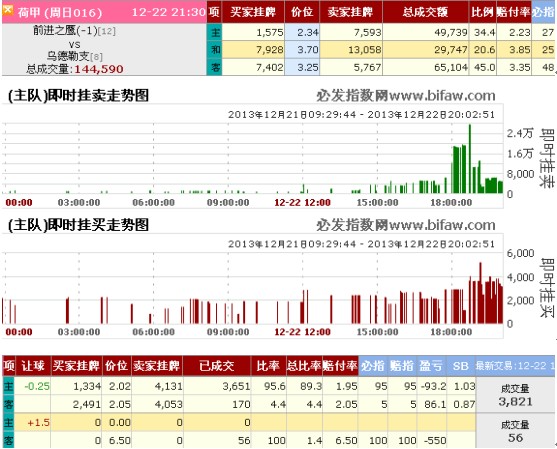
Task: Click the (主队)即时挂卖走势图 chart title
Action: pyautogui.click(x=78, y=96)
